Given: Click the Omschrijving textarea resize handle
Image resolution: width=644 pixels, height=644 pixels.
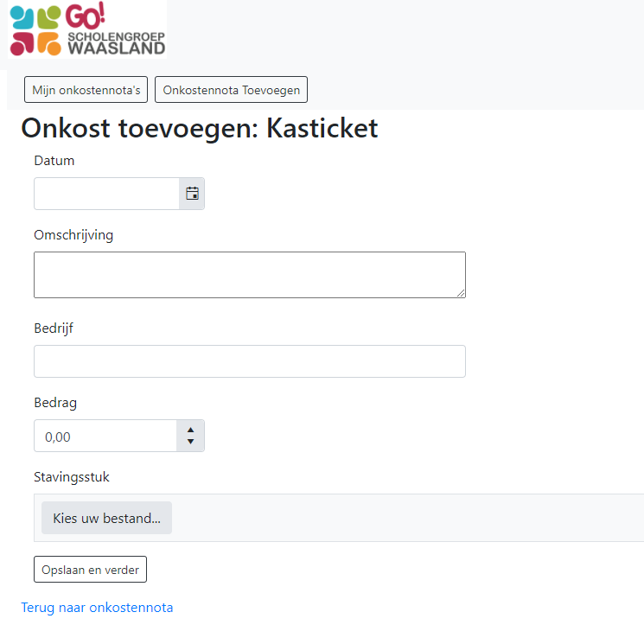Looking at the screenshot, I should click(461, 293).
